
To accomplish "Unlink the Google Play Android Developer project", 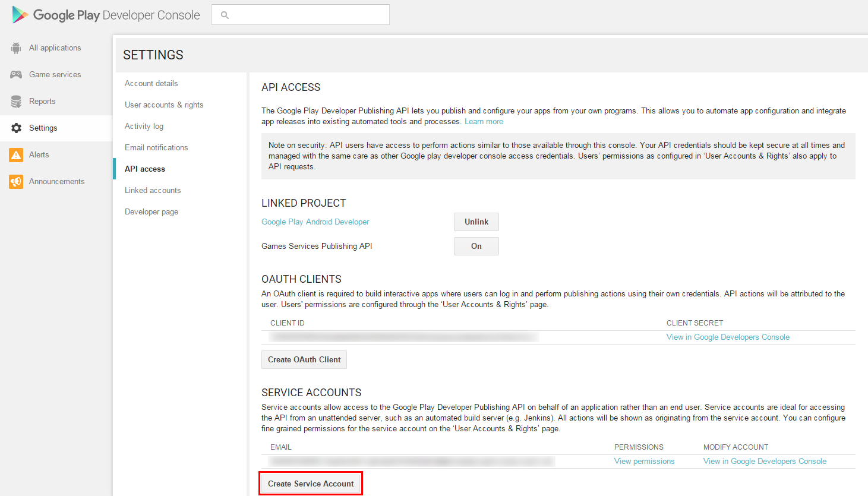I will point(476,222).
